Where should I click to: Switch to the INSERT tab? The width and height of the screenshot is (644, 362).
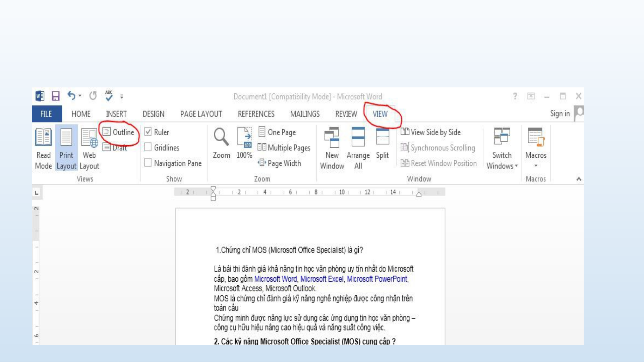click(116, 114)
